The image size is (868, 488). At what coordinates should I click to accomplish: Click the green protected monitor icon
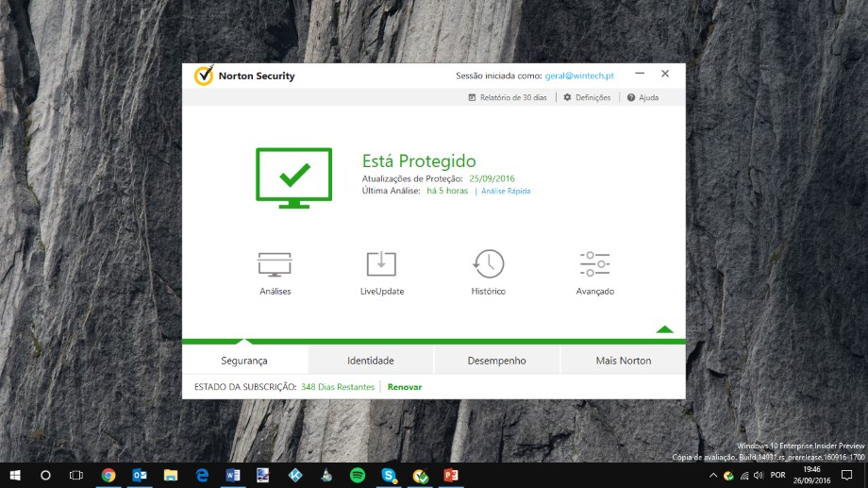coord(294,177)
